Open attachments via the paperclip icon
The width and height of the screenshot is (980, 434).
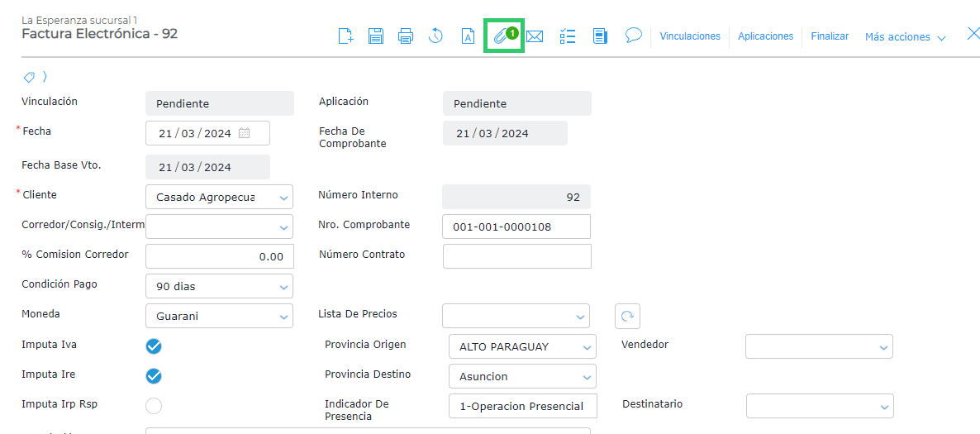tap(503, 36)
